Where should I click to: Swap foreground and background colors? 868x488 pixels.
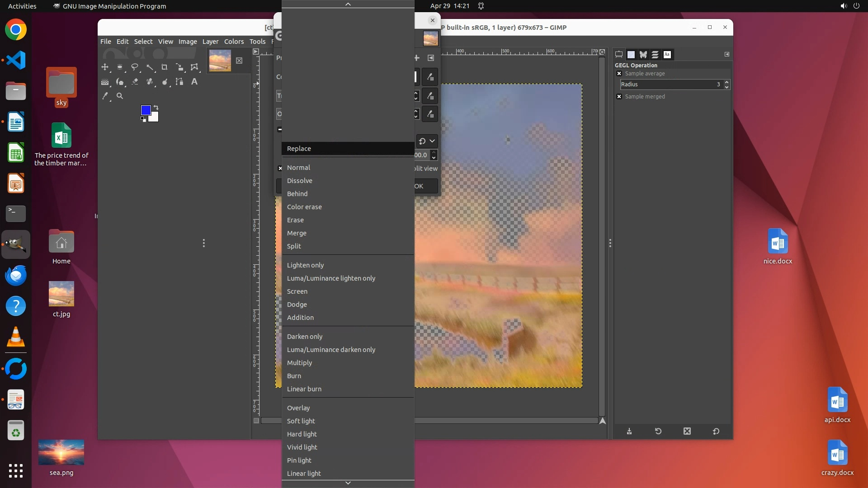[156, 108]
